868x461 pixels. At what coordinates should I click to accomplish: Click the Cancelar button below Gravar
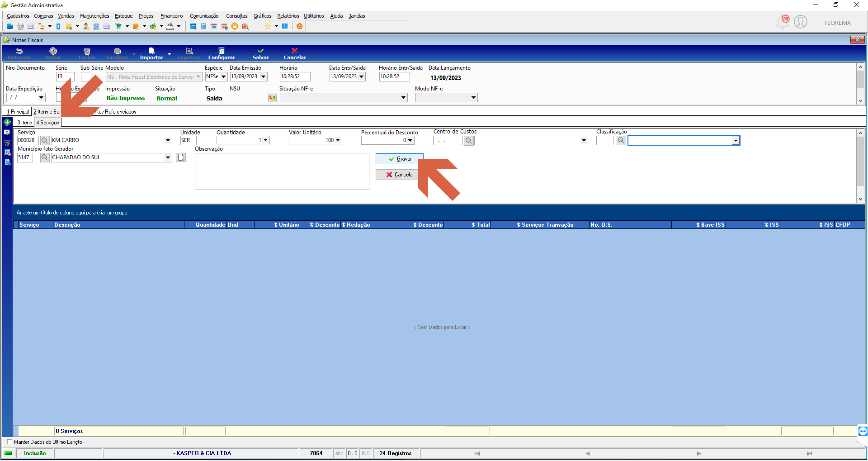click(400, 175)
